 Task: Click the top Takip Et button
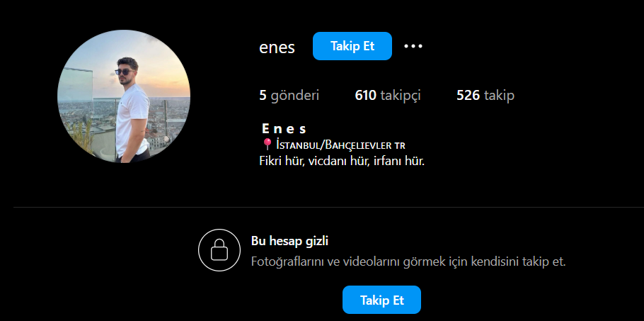(352, 46)
